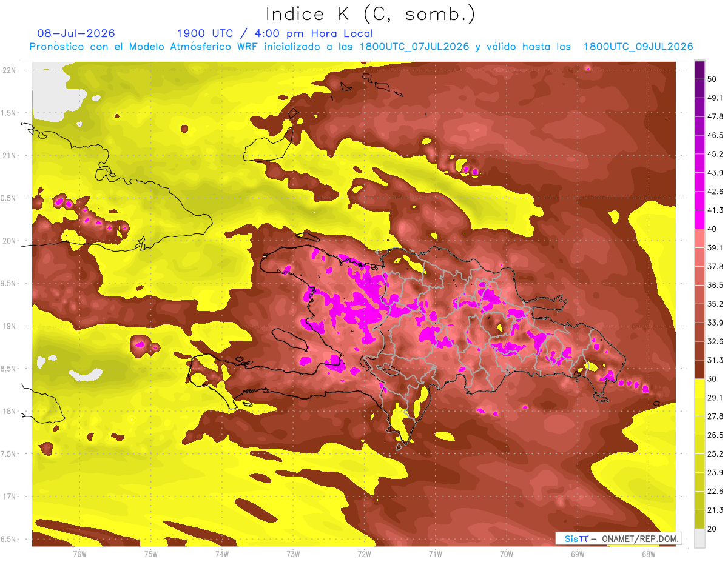Click the "20N" latitude label

coord(10,241)
